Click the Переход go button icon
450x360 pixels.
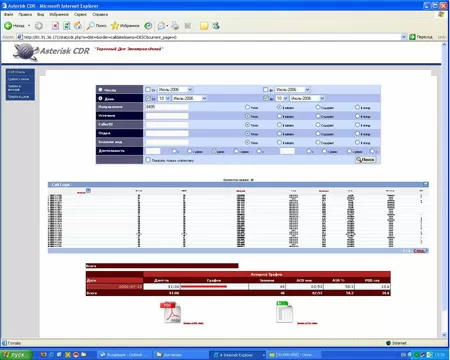click(x=412, y=37)
